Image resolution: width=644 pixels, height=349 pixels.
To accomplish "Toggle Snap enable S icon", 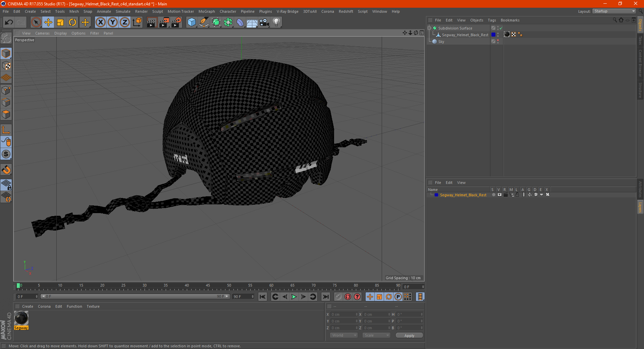I will pyautogui.click(x=6, y=154).
